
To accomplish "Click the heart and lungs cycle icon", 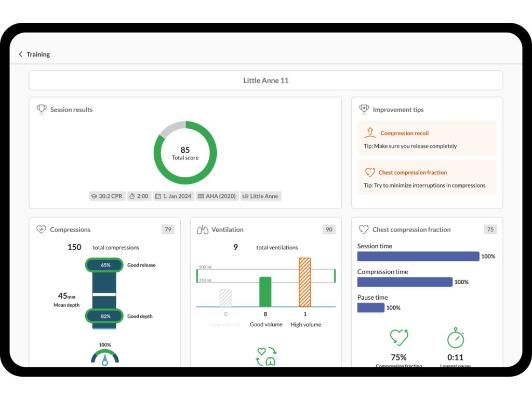I will click(x=267, y=356).
